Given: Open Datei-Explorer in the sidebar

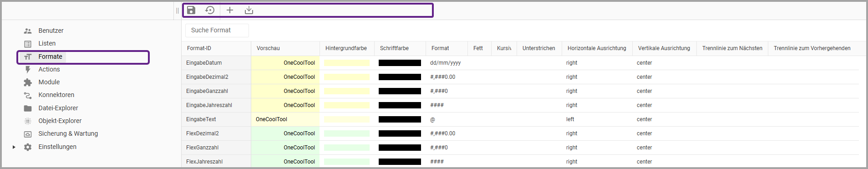Looking at the screenshot, I should click(58, 108).
